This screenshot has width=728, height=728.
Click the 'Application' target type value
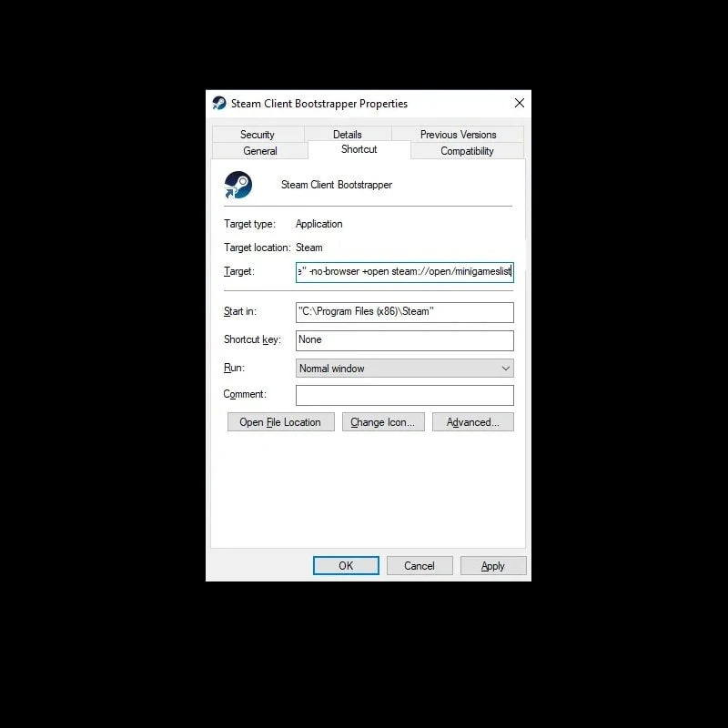[319, 224]
